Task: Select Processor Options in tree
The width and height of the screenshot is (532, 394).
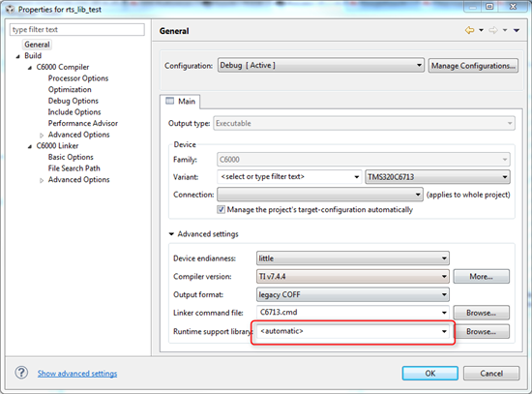Action: pos(78,78)
